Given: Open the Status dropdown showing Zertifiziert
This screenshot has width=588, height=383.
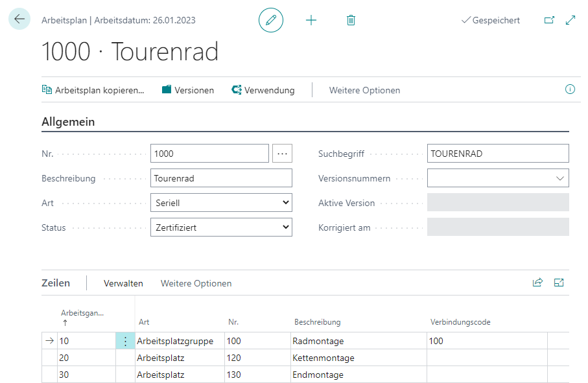Looking at the screenshot, I should tap(221, 227).
